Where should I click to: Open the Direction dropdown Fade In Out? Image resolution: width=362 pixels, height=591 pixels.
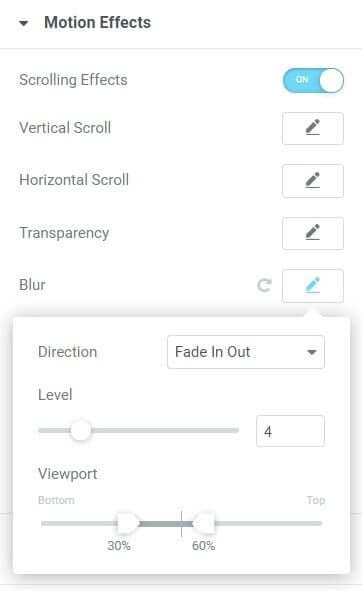[x=245, y=352]
